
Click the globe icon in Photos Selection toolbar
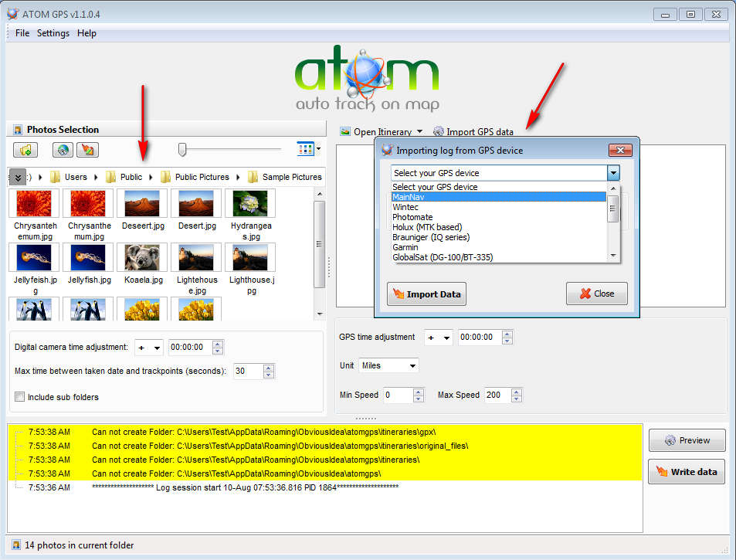[63, 150]
